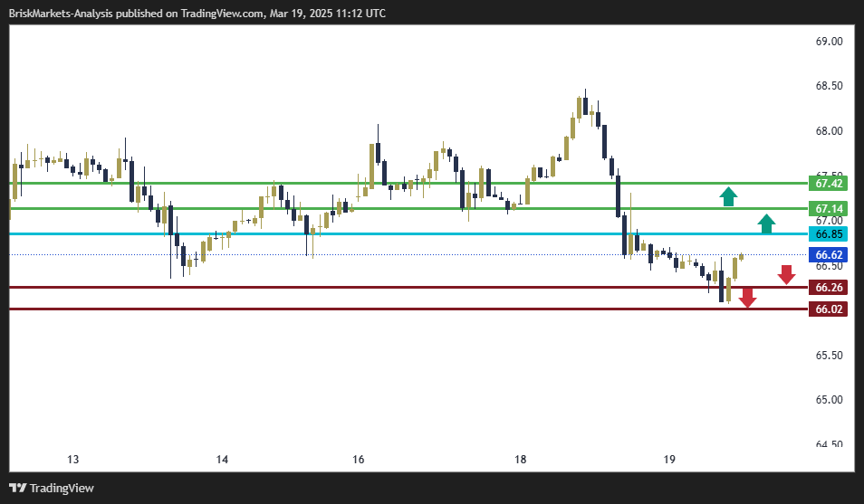864x504 pixels.
Task: Click the green up arrow beneath the 67.42 line
Action: coord(728,196)
